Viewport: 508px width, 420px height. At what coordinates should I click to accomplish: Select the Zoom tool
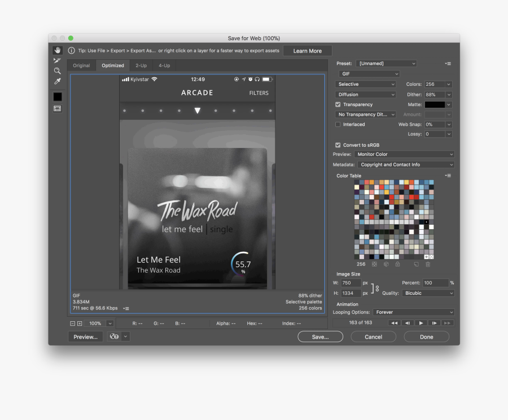click(x=57, y=71)
